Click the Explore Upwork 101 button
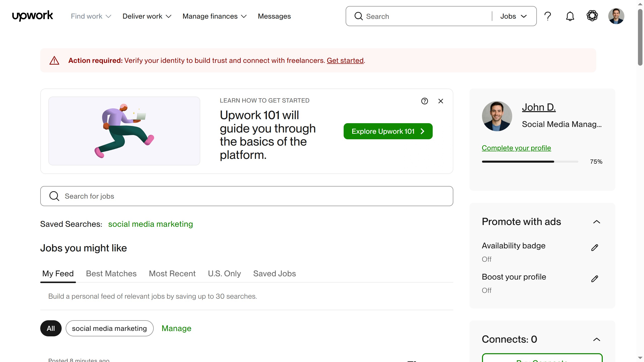This screenshot has height=362, width=644. [x=388, y=131]
